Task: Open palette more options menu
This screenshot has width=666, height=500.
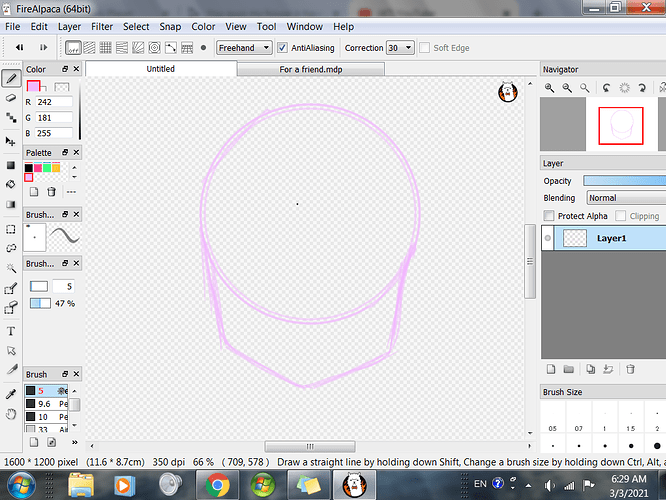Action: point(71,192)
